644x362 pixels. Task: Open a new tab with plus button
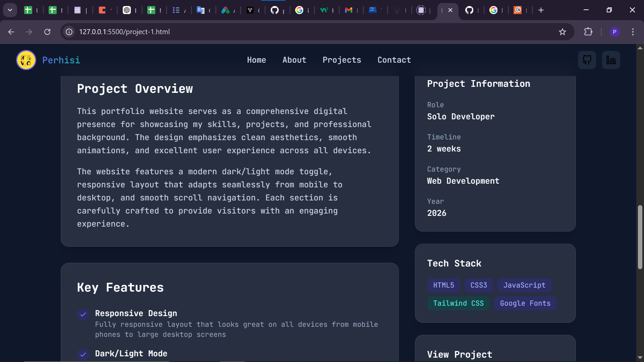point(541,10)
